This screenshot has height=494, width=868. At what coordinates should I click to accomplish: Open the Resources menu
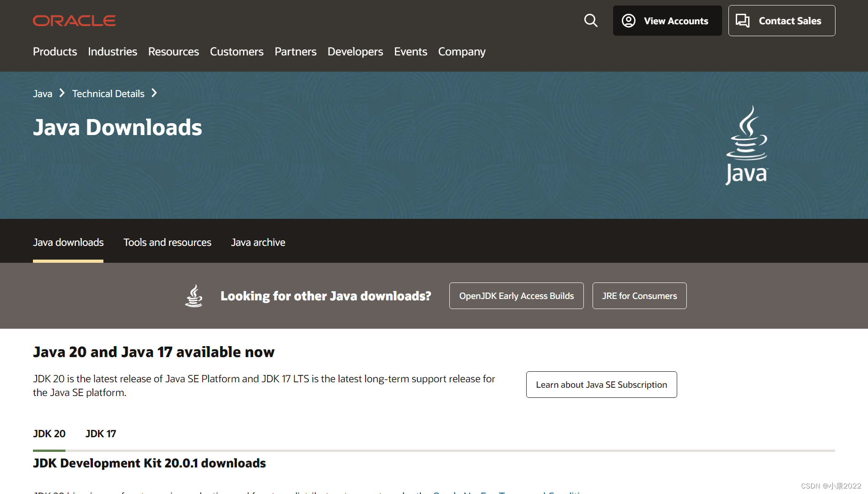(x=173, y=52)
